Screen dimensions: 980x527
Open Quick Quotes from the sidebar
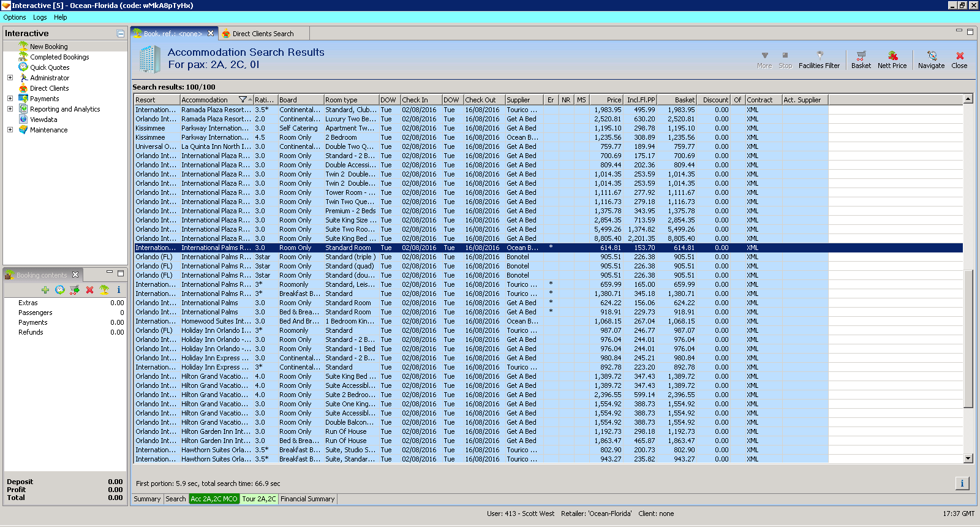point(50,67)
